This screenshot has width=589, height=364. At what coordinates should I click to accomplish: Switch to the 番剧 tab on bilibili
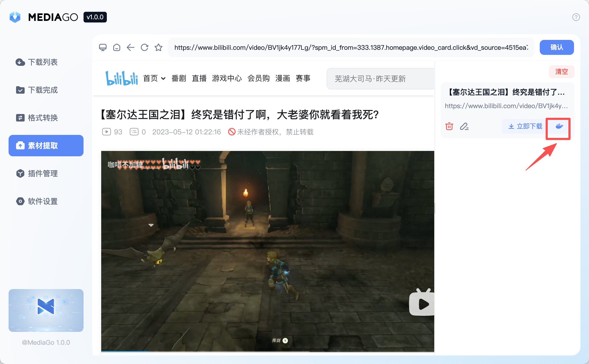[x=179, y=78]
